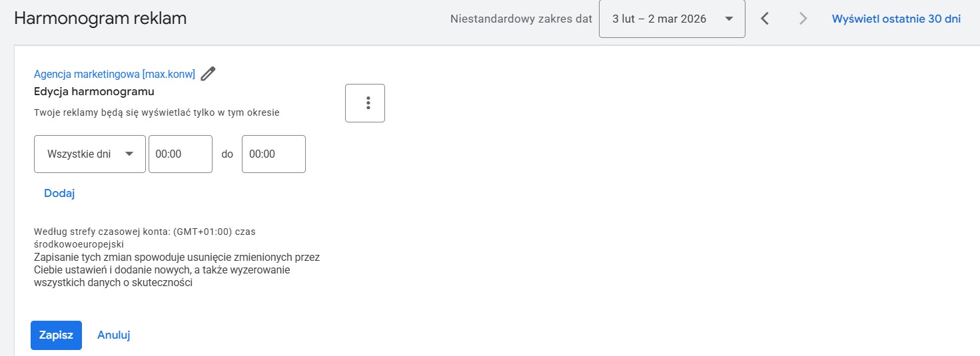
Task: Click the "Zapisanie tych zmian" warning text
Action: pos(177,269)
